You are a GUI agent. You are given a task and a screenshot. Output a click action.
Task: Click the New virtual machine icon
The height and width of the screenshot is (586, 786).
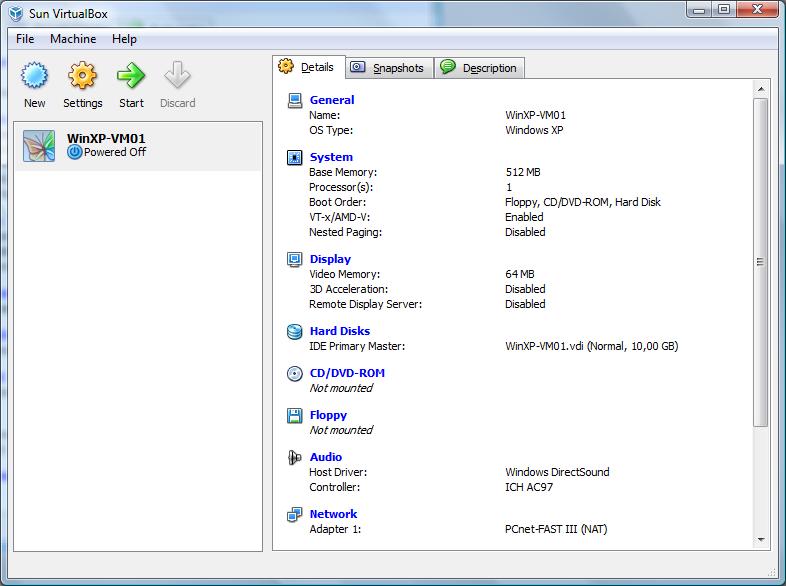pos(35,76)
